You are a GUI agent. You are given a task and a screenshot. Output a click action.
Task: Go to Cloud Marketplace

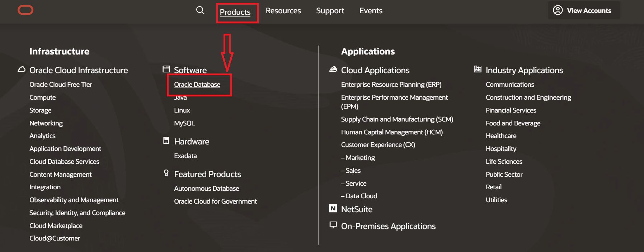click(56, 226)
